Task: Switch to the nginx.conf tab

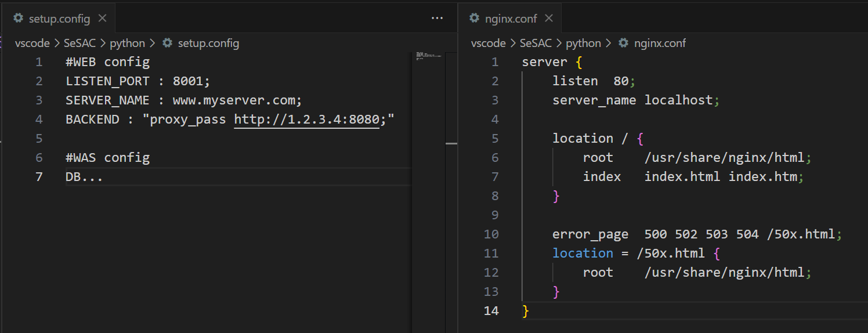Action: [x=511, y=19]
